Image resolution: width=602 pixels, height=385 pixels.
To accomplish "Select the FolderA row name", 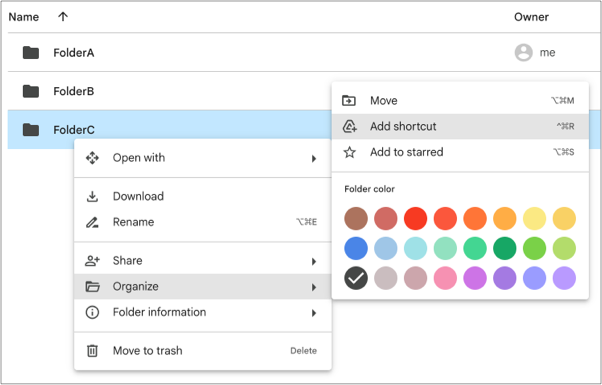I will click(x=74, y=53).
